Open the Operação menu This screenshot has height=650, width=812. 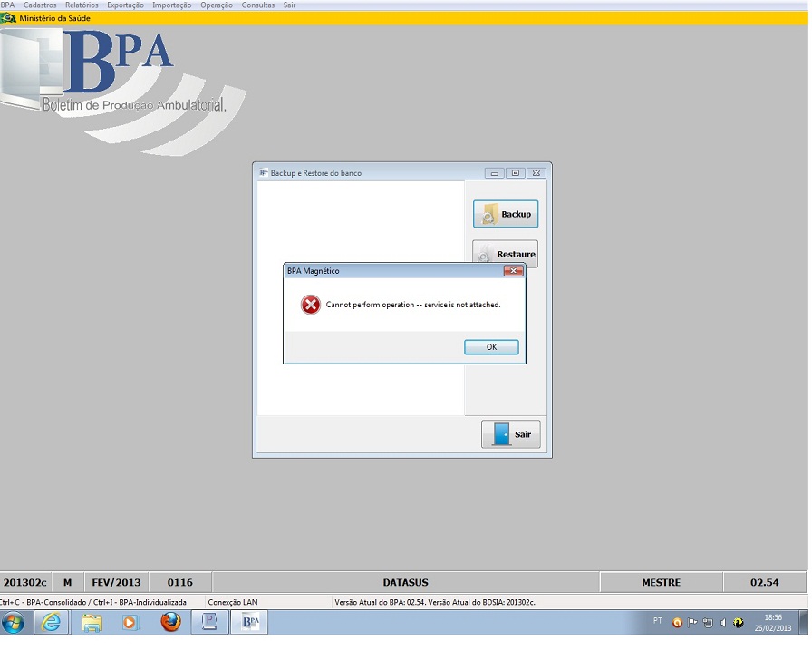click(217, 5)
